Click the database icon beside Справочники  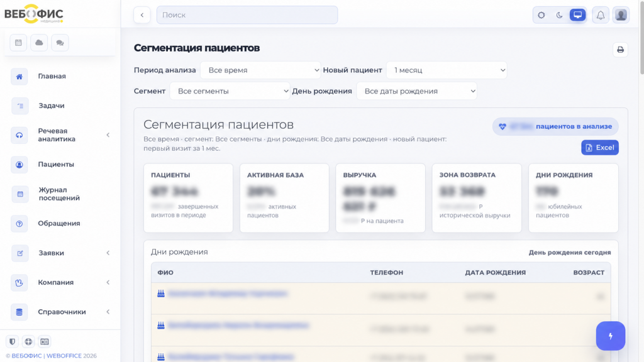tap(19, 312)
